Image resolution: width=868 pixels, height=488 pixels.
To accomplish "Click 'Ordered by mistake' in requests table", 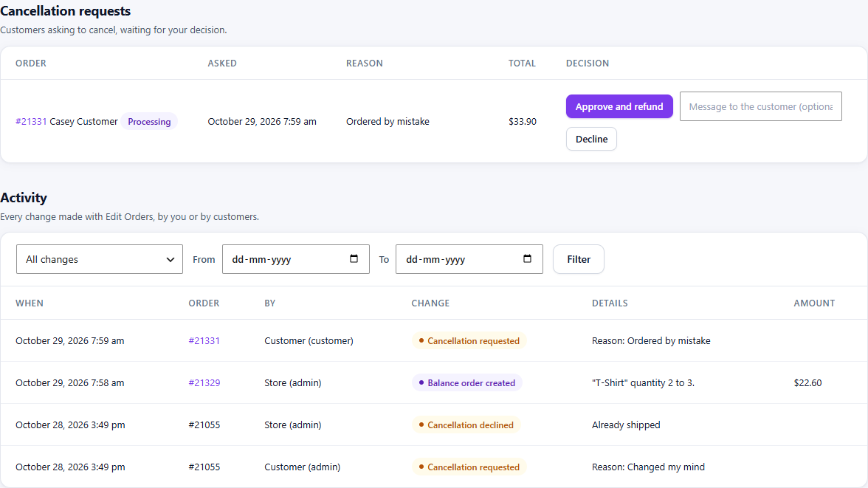I will (387, 121).
